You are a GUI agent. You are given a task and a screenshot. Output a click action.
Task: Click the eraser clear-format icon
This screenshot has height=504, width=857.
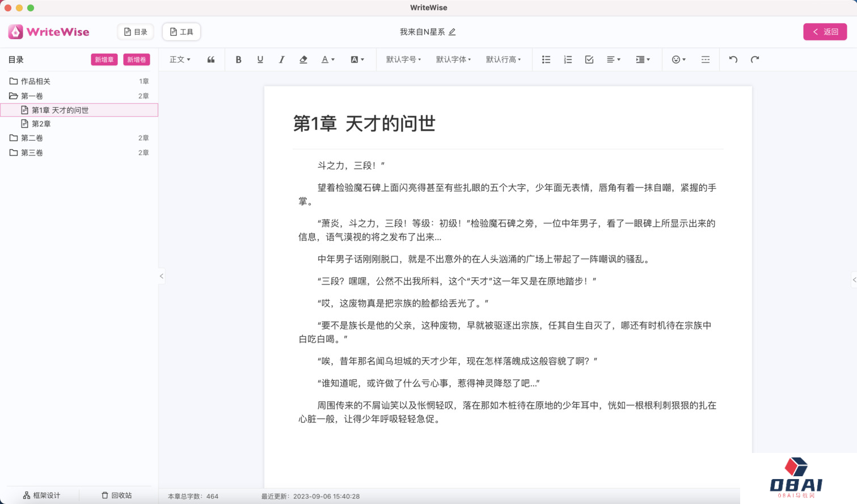tap(303, 60)
